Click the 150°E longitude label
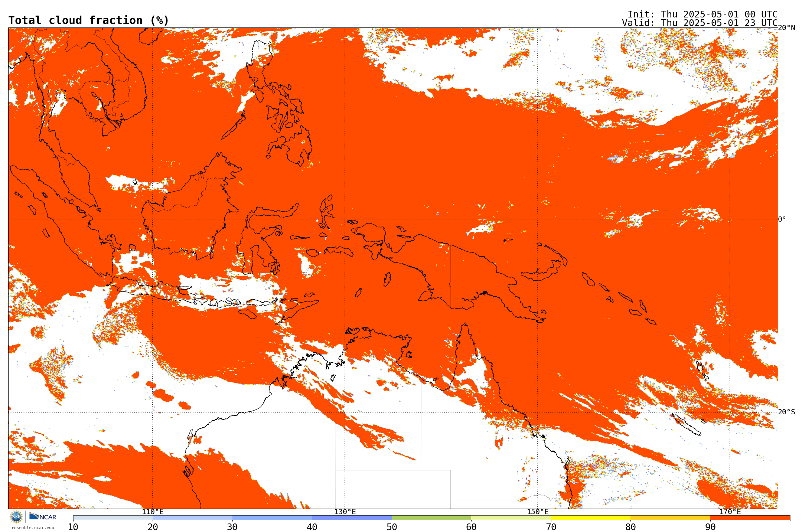The image size is (802, 532). click(x=538, y=512)
